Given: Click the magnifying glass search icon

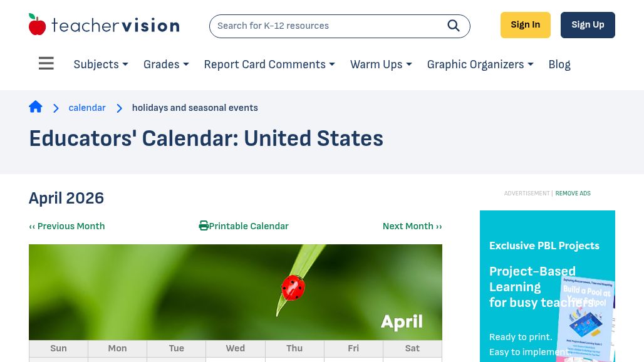Looking at the screenshot, I should (x=454, y=26).
